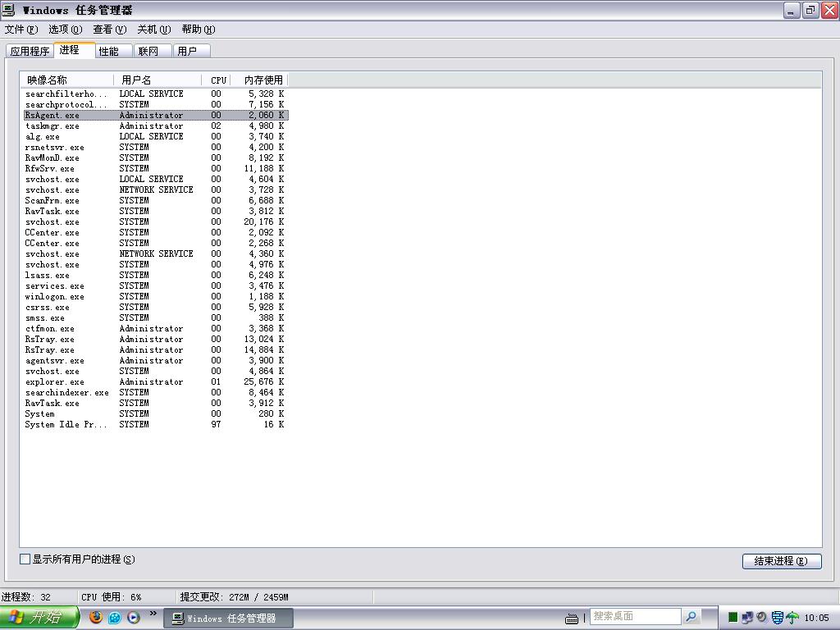Select RsTray.exe using 13,024 K
Image resolution: width=840 pixels, height=630 pixels.
[155, 339]
